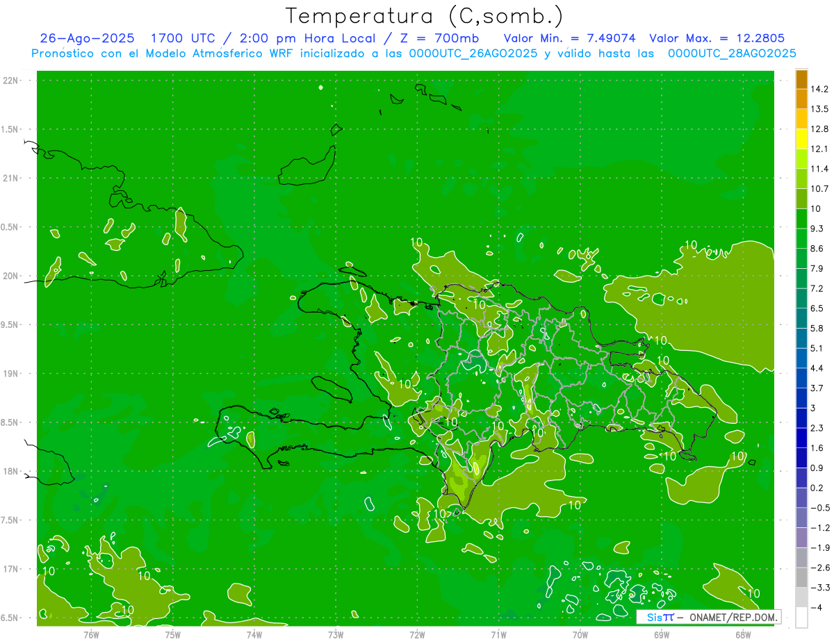The height and width of the screenshot is (644, 834).
Task: Click the '72W' longitude axis label
Action: coord(417,634)
